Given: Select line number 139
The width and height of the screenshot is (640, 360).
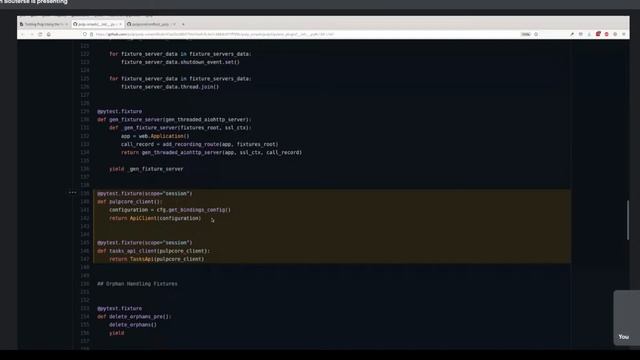Looking at the screenshot, I should pos(84,193).
